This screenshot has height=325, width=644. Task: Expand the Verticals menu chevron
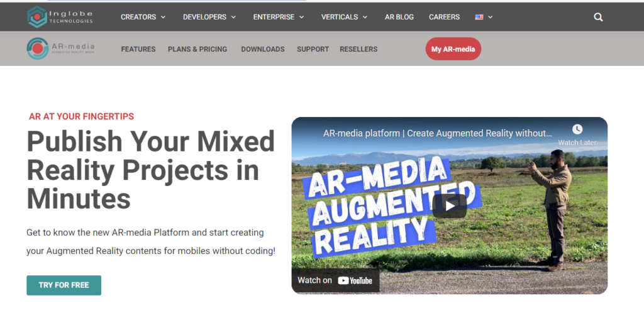[365, 17]
